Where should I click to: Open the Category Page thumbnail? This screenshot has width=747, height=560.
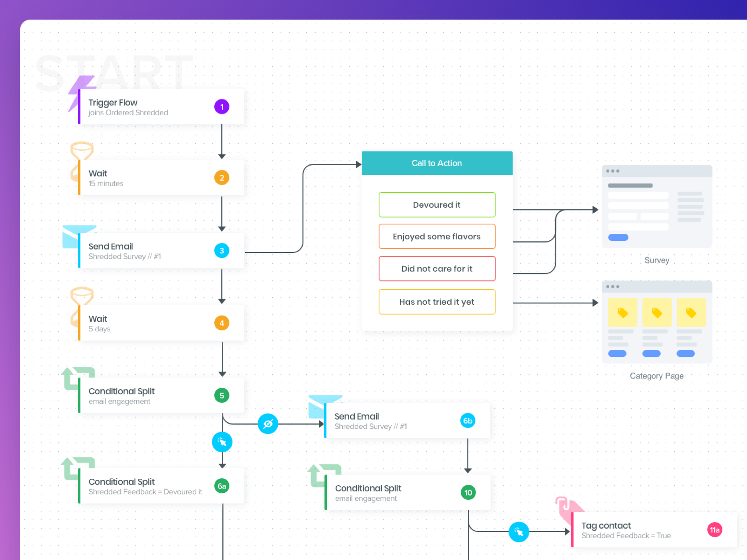[657, 322]
